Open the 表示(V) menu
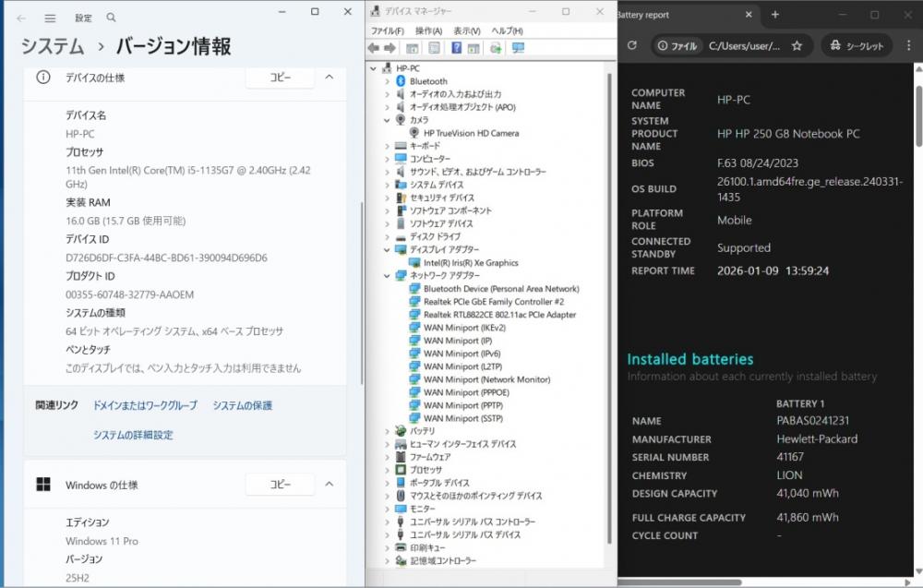Viewport: 923px width, 588px height. [x=467, y=30]
